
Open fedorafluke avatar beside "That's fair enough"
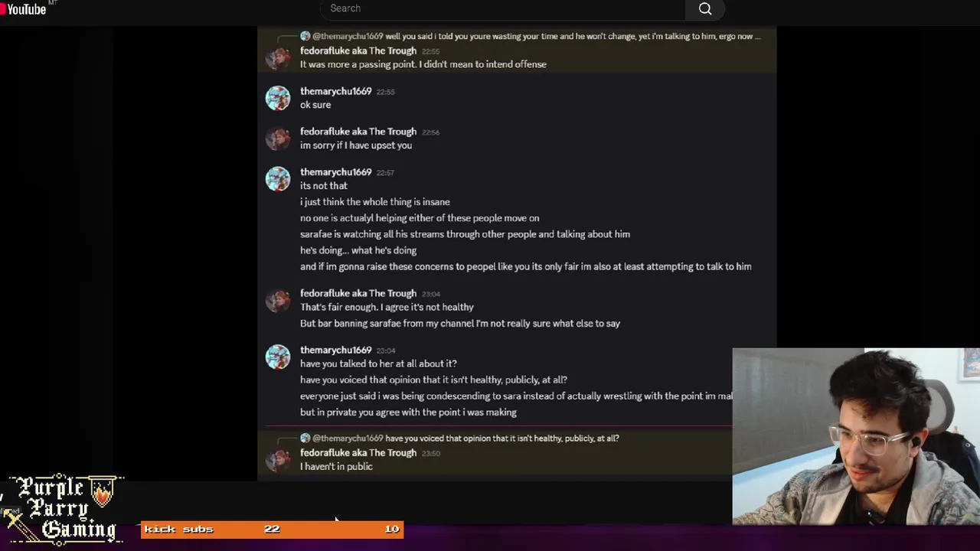click(278, 300)
